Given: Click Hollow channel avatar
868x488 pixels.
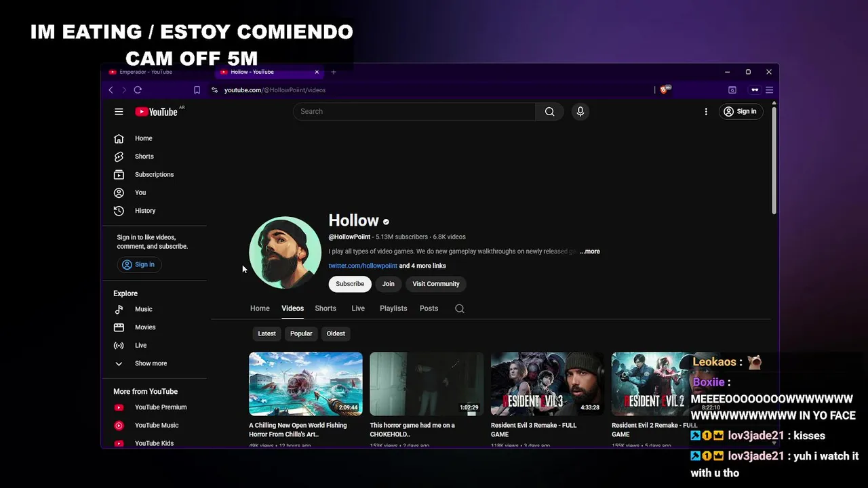Looking at the screenshot, I should (285, 252).
